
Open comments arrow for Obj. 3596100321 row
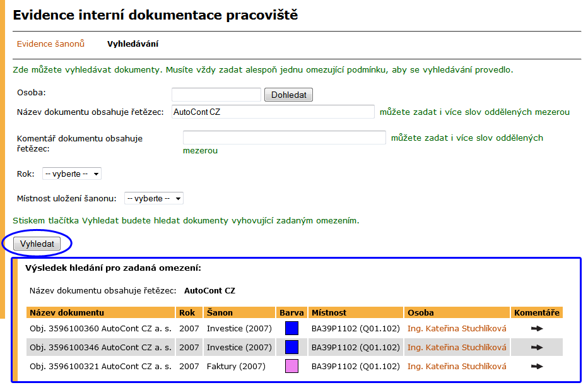(x=537, y=367)
